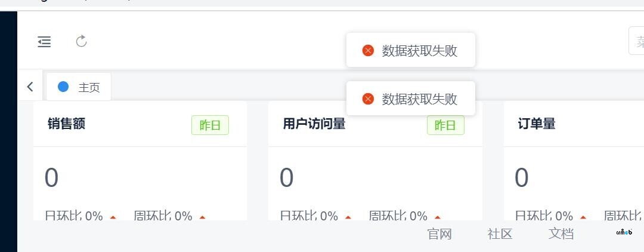Click the red error icon in the lower toast
Viewport: 644px width, 252px height.
point(368,99)
